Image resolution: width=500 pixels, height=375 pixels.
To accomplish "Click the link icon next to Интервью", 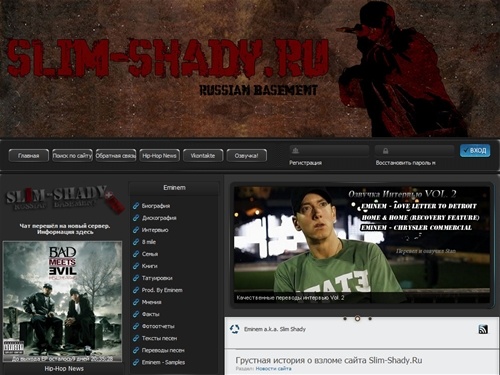I will (136, 230).
